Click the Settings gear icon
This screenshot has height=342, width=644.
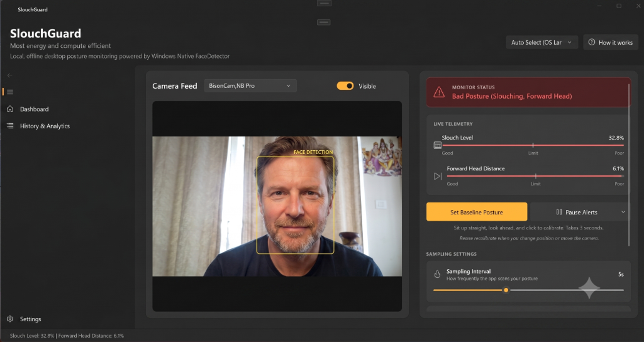10,319
